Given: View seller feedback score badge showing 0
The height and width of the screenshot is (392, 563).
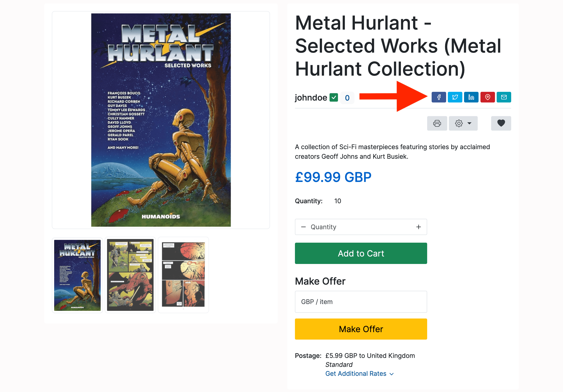Looking at the screenshot, I should point(347,98).
